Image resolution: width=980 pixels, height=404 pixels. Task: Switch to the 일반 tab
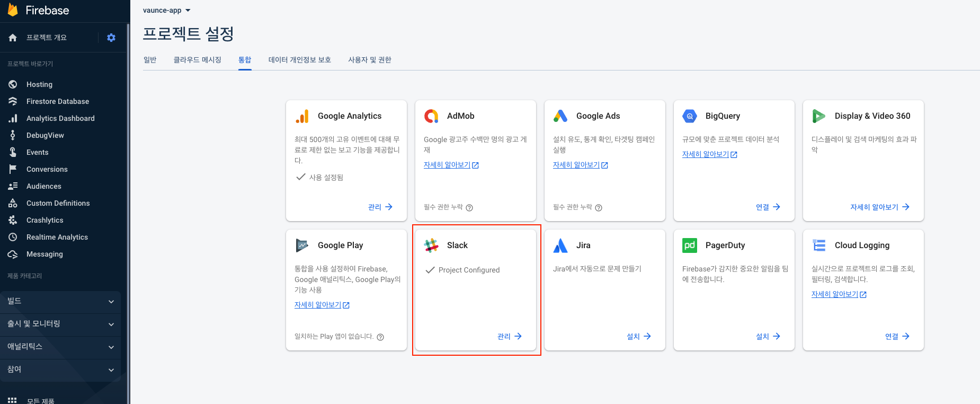150,60
